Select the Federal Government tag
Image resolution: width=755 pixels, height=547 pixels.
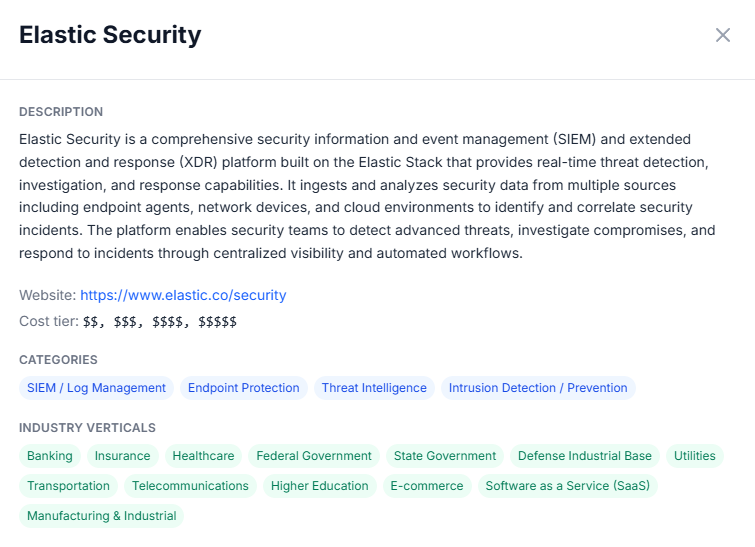point(314,456)
